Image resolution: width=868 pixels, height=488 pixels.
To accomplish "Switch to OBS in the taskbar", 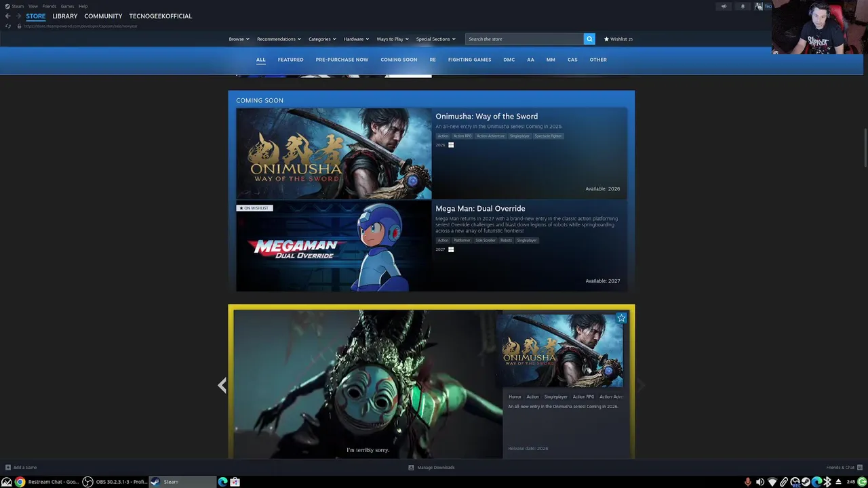I will (x=115, y=482).
